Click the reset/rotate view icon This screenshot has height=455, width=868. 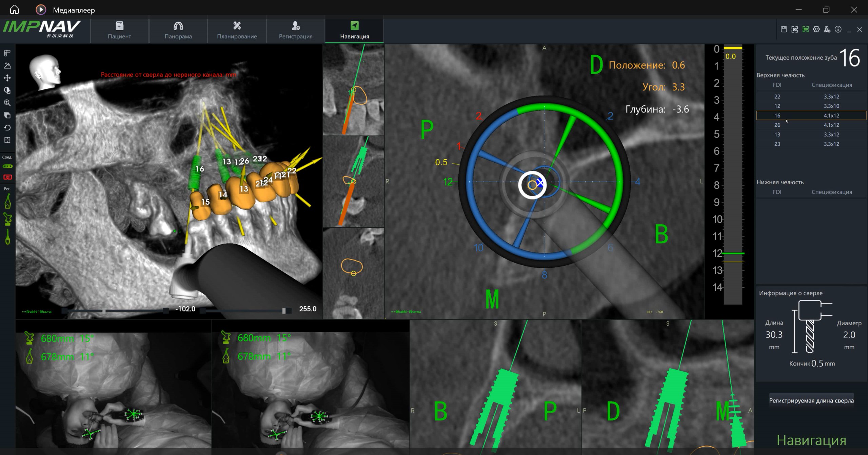coord(7,128)
